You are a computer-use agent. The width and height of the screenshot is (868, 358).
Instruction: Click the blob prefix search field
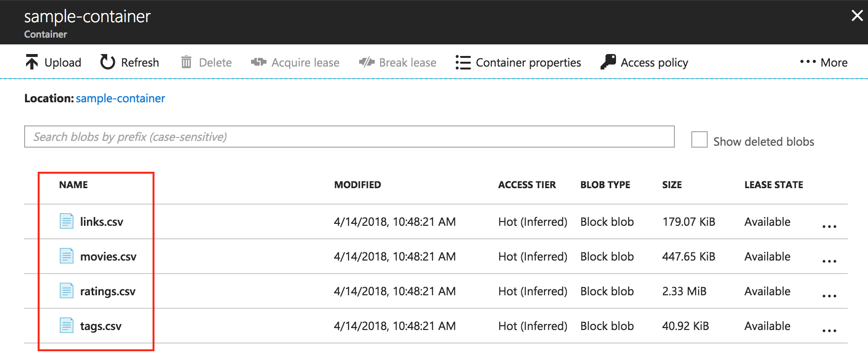point(349,137)
